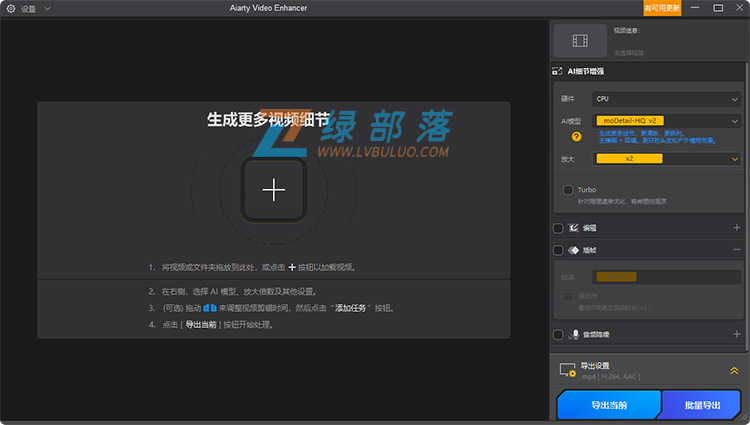Click the AI细节增强 section icon
The height and width of the screenshot is (425, 750).
point(557,71)
